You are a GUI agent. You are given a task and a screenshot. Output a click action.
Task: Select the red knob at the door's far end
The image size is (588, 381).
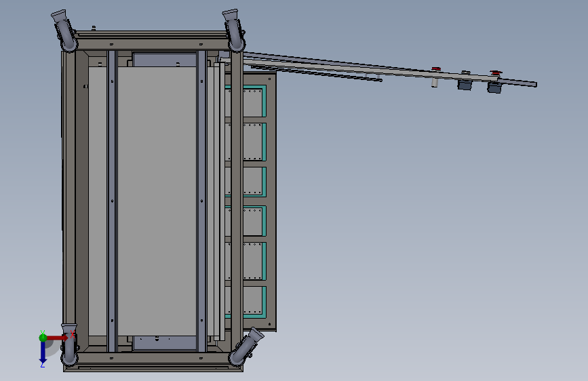coord(495,73)
